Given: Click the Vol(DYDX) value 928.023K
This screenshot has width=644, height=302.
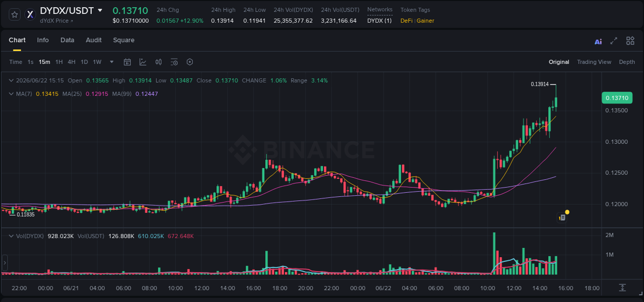Looking at the screenshot, I should (61, 236).
